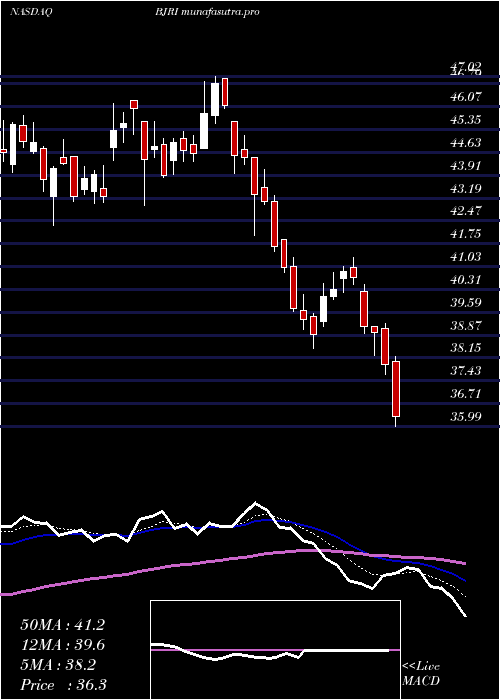
Task: Click the BJRI munafasutra.pro title text
Action: [x=207, y=12]
